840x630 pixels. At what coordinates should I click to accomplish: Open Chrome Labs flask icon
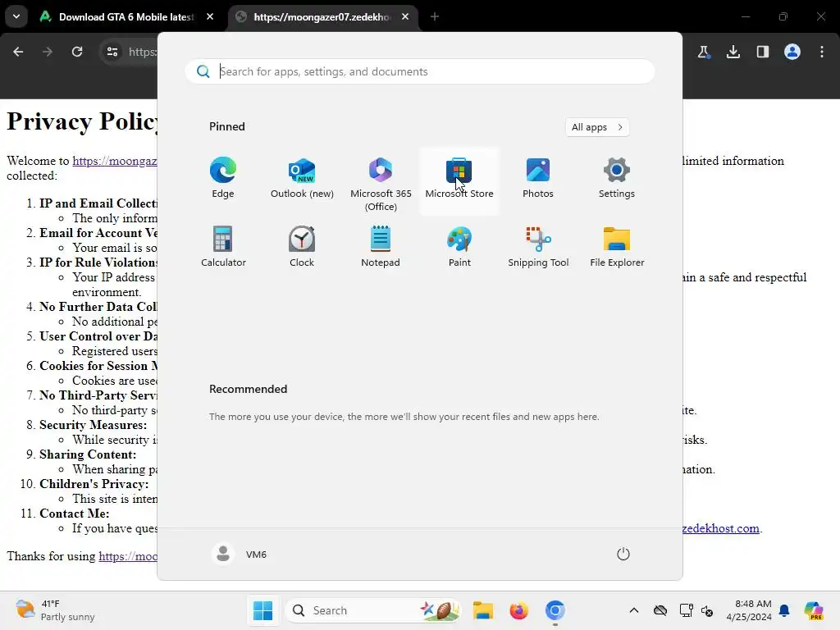pos(703,52)
